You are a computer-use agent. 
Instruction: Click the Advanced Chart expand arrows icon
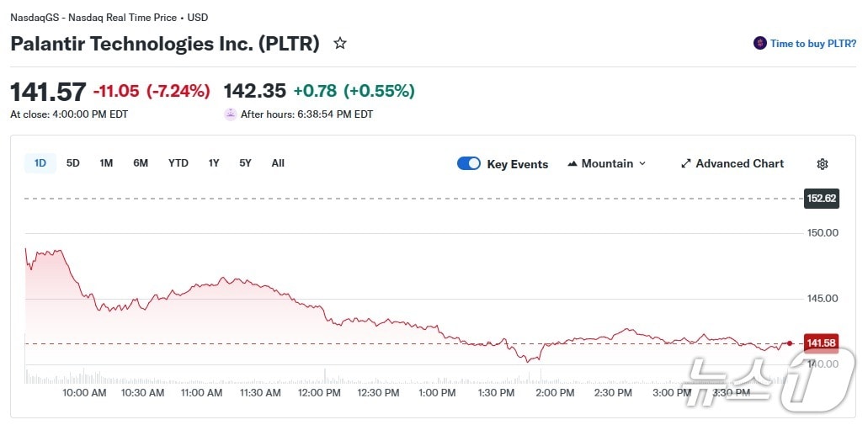click(686, 163)
